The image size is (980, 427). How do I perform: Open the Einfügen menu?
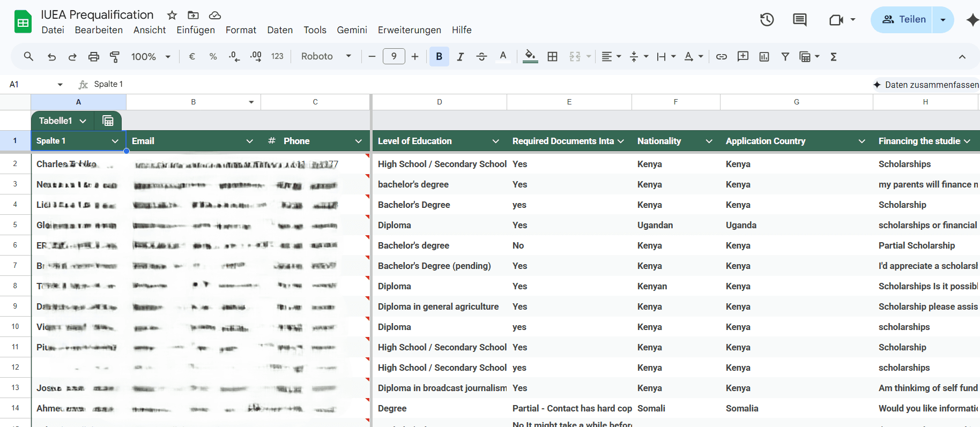(196, 30)
